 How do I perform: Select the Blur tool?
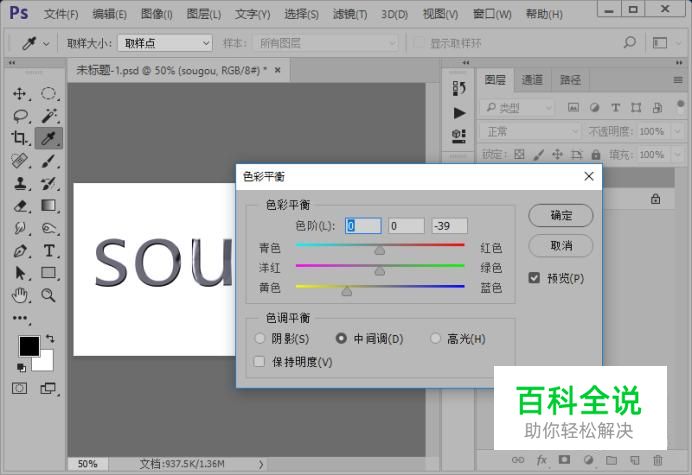pos(19,228)
